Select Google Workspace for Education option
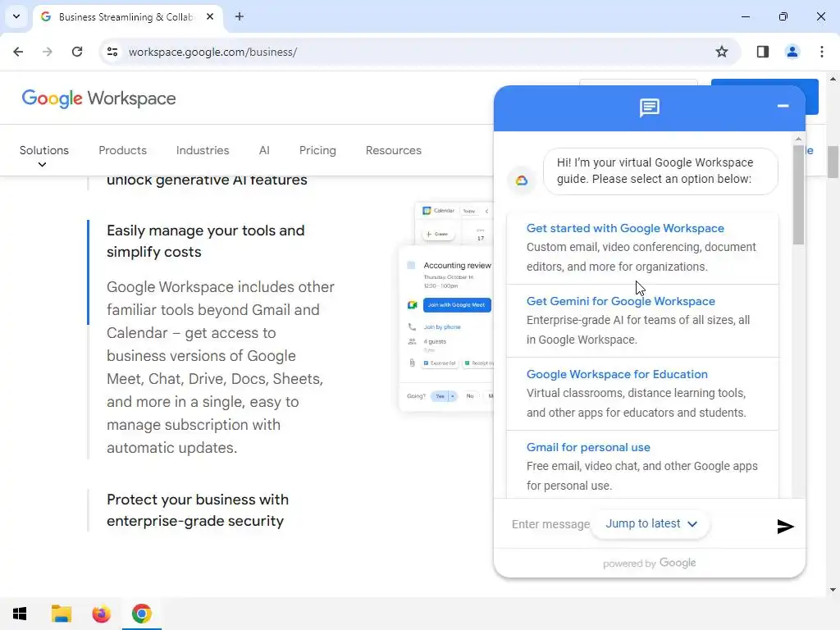Viewport: 840px width, 630px height. (x=642, y=394)
